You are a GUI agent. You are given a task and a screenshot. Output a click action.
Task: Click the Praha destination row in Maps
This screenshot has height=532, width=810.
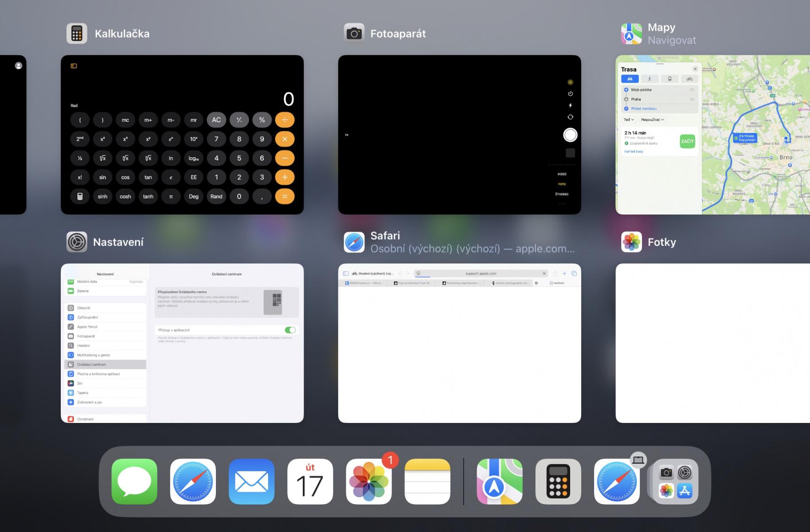tap(660, 99)
